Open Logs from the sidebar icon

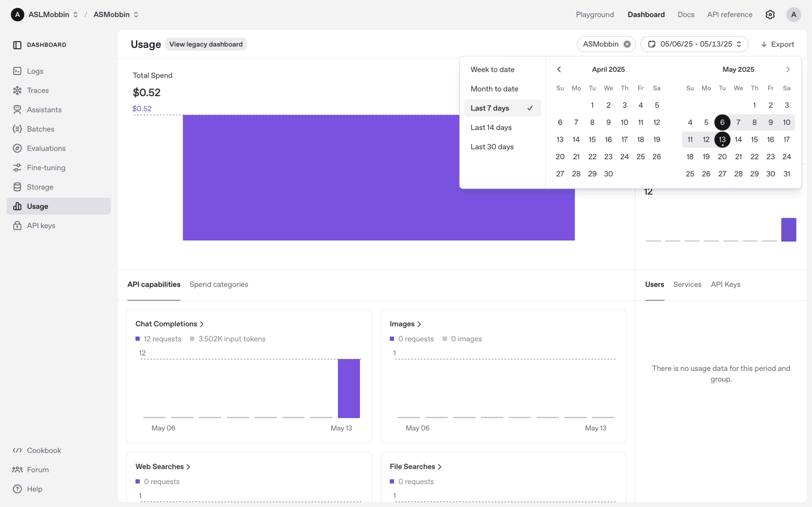(17, 71)
